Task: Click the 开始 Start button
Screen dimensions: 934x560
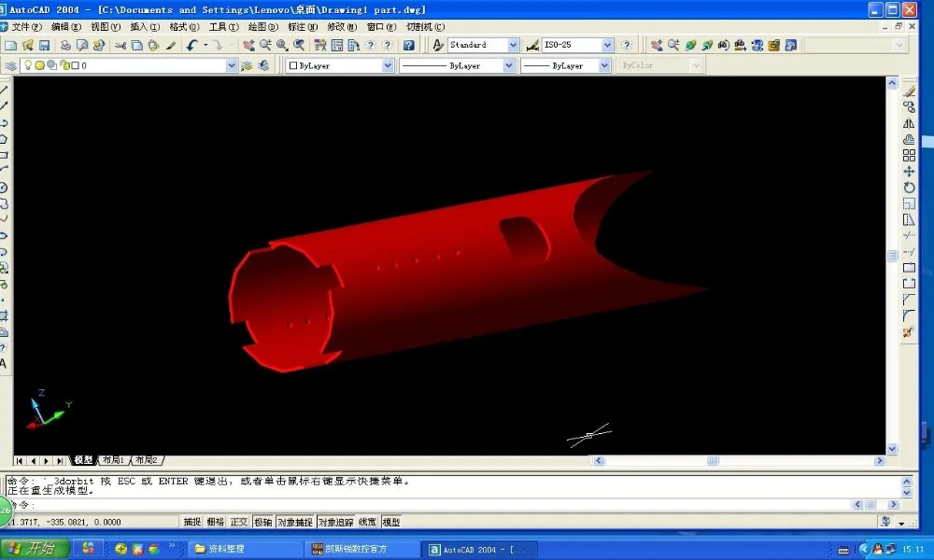Action: 35,548
